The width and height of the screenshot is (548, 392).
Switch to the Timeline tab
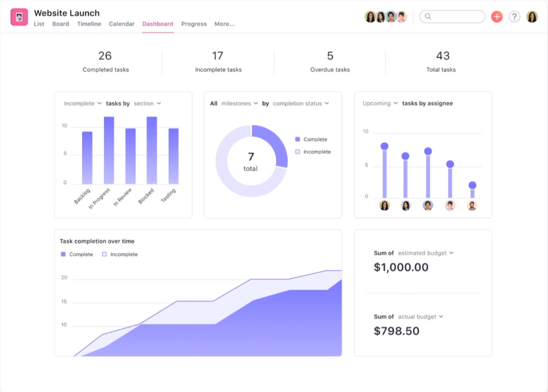[89, 24]
